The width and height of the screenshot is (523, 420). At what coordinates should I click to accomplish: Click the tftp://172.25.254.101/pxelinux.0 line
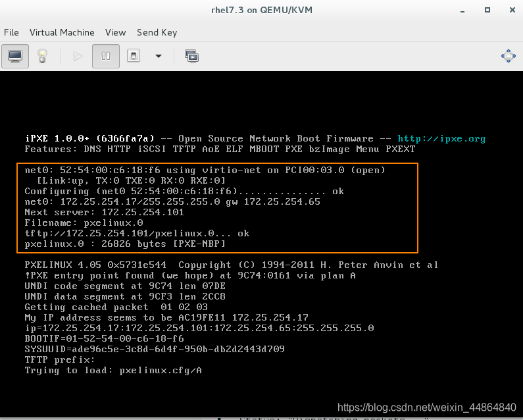[x=137, y=234]
